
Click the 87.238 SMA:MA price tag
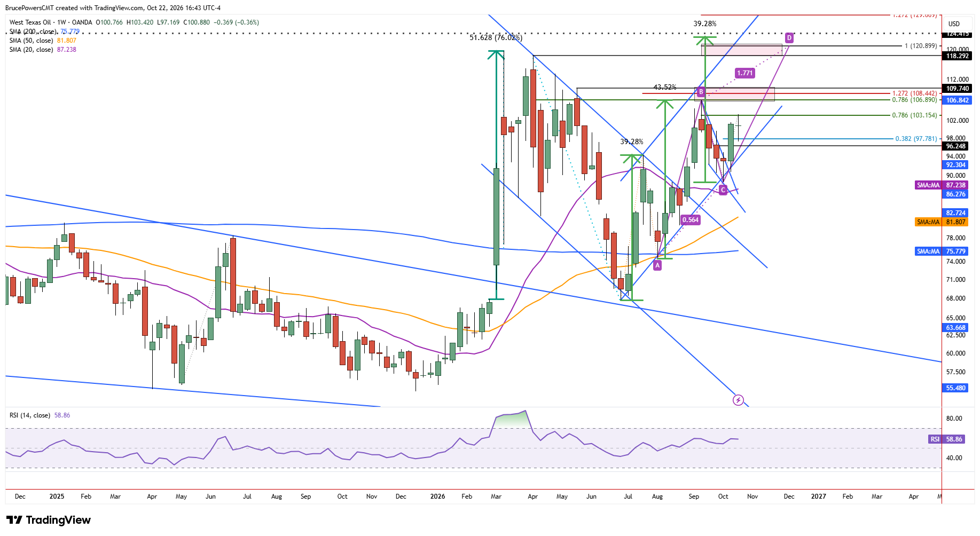tap(941, 185)
